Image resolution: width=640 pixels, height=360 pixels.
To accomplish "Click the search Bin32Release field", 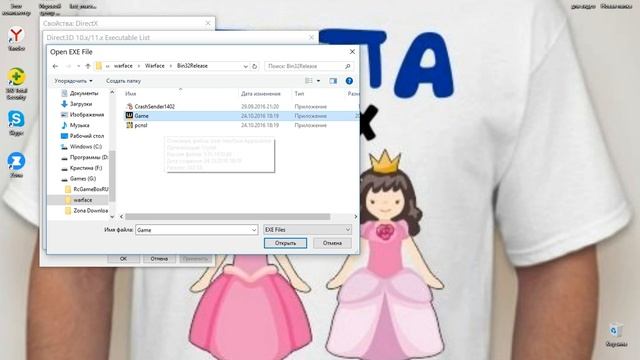I will 309,66.
